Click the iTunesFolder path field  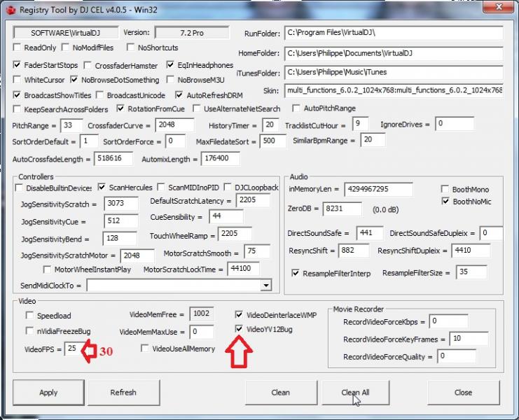(394, 72)
